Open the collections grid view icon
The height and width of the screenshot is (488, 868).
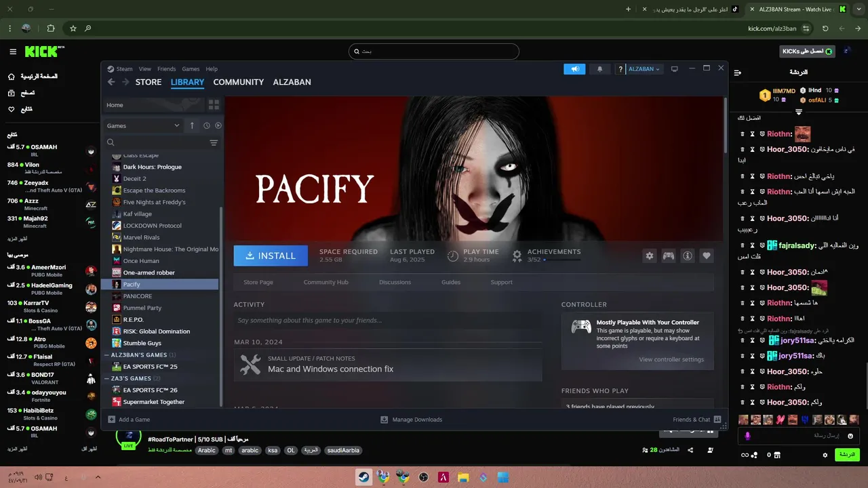214,105
